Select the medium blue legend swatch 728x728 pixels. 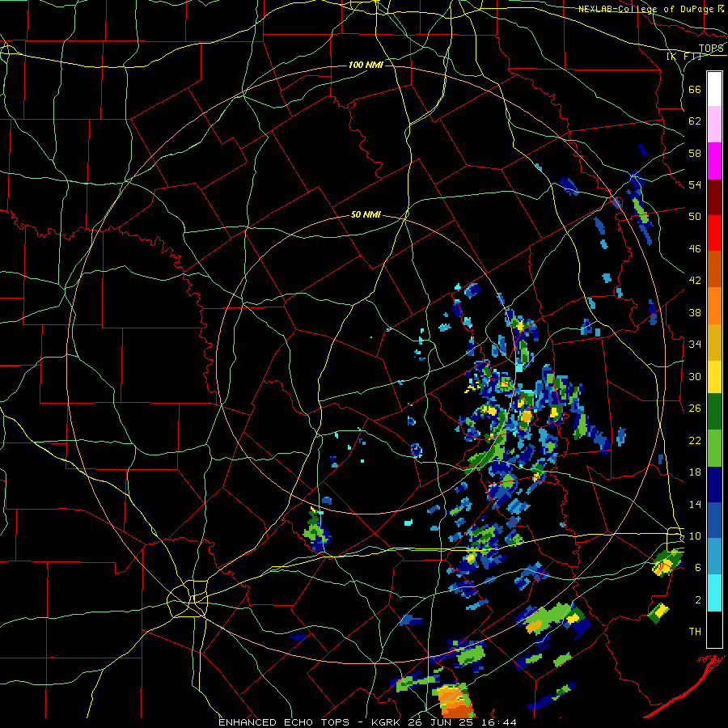[714, 520]
